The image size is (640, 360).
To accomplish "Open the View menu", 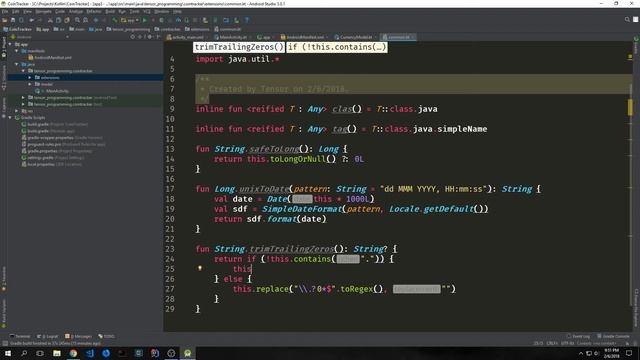I will pyautogui.click(x=27, y=11).
